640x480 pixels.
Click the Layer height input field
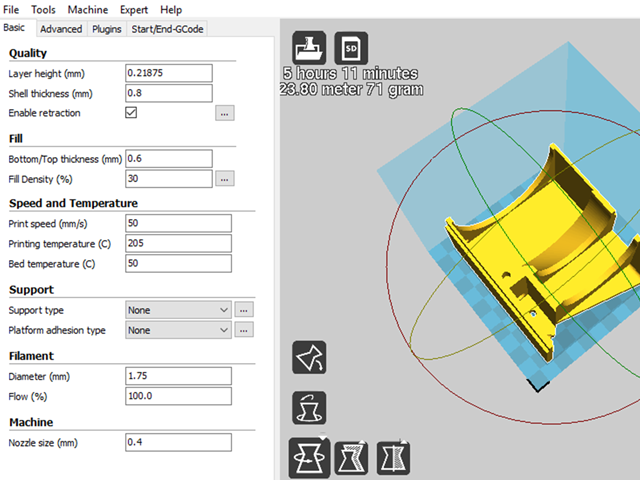[x=169, y=73]
